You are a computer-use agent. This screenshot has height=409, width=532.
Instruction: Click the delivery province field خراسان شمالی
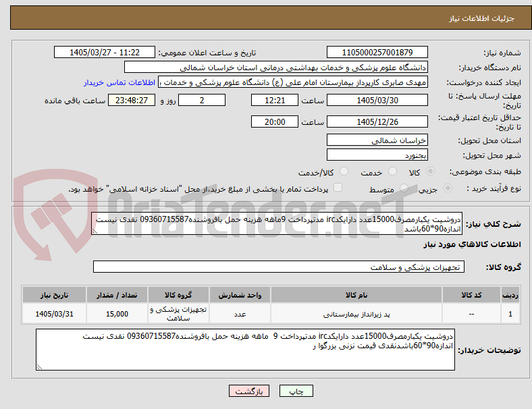(x=377, y=140)
